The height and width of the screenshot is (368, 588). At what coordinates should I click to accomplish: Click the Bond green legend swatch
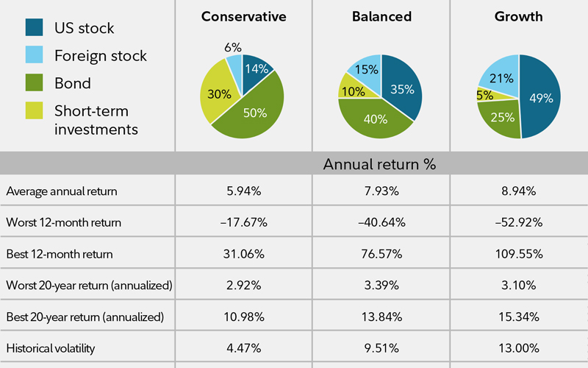33,82
